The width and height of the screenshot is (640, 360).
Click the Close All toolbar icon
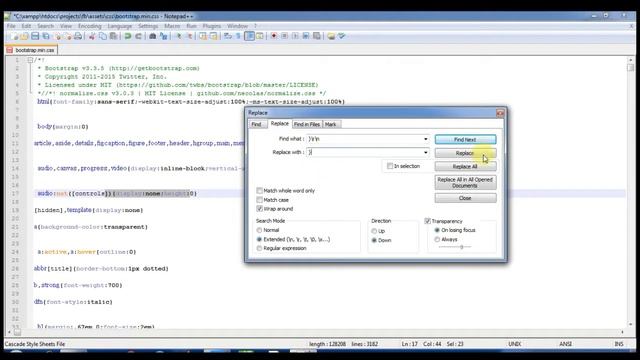(68, 36)
